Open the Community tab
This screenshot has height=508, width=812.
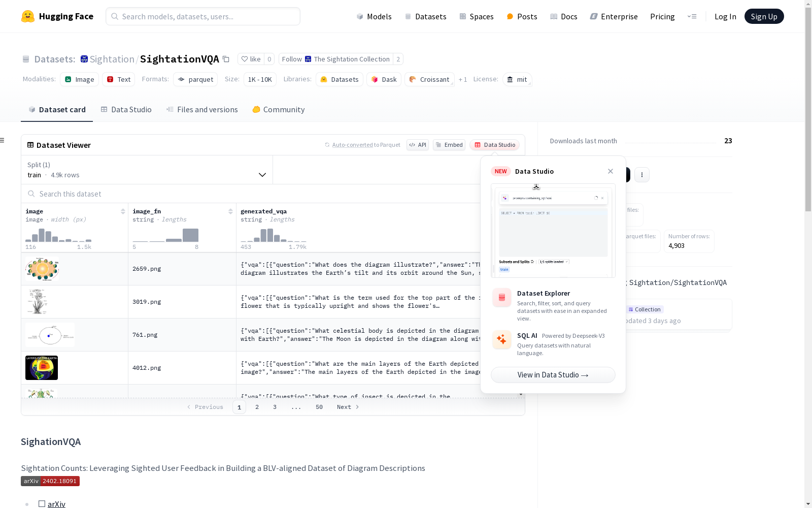tap(279, 110)
